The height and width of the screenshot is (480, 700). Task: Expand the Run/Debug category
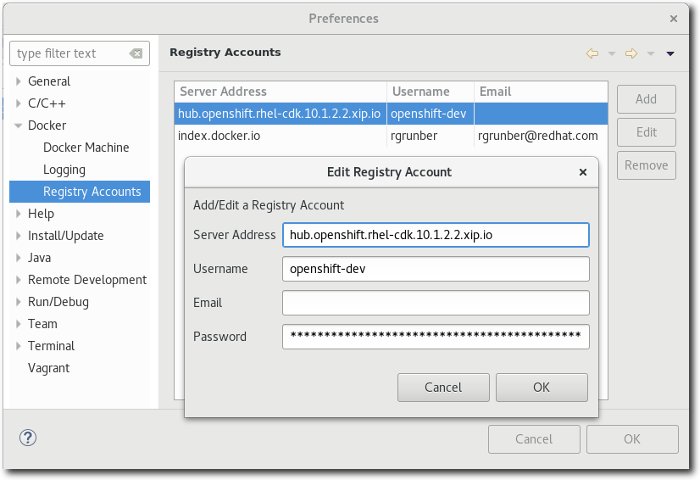(18, 302)
